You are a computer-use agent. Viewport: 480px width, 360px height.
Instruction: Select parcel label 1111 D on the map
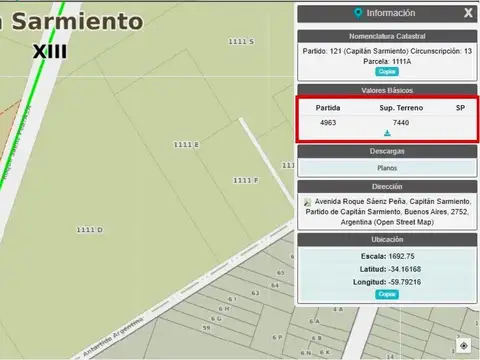(90, 230)
